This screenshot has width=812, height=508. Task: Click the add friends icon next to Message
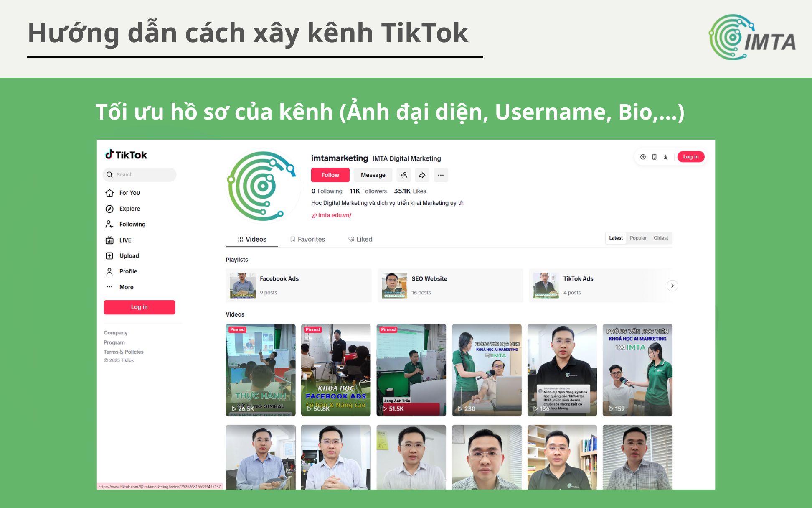coord(403,175)
